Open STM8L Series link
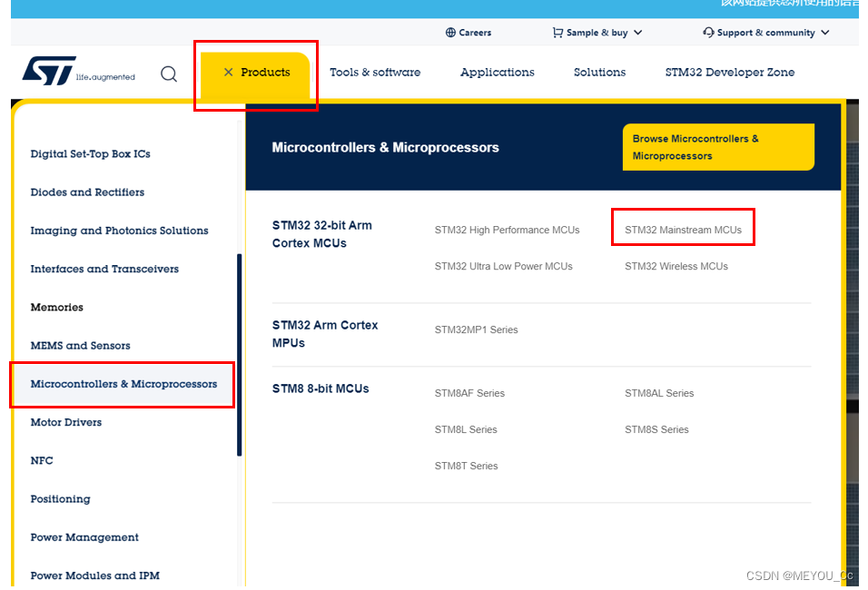 tap(466, 429)
